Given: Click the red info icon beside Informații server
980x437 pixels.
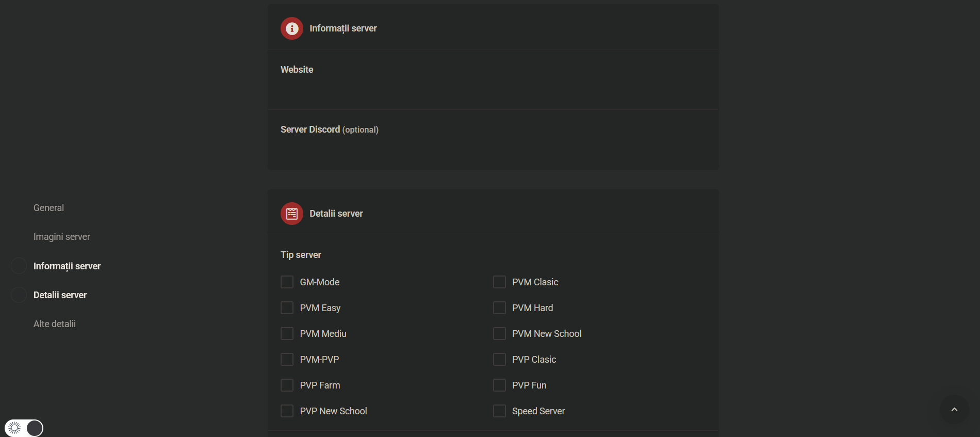Looking at the screenshot, I should coord(291,28).
